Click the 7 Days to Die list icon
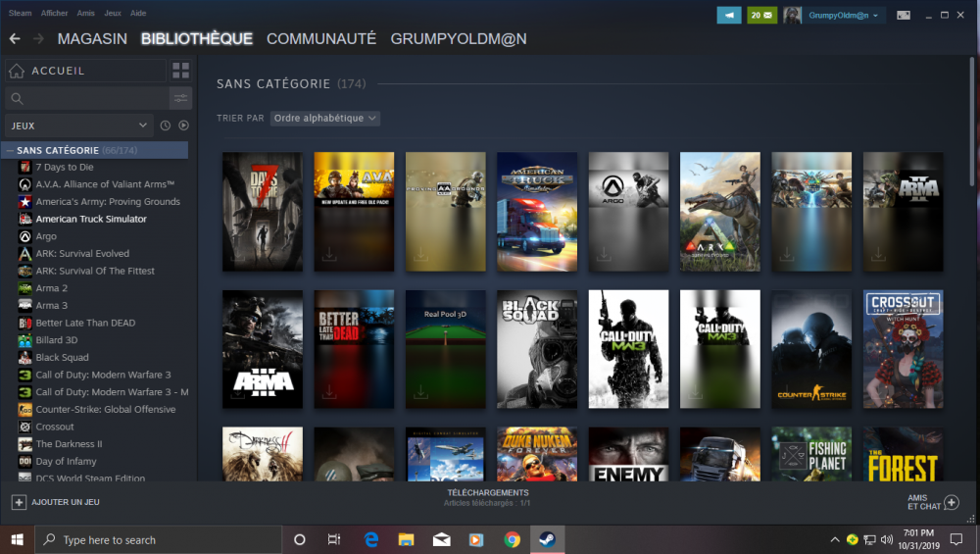This screenshot has width=980, height=554. 25,167
